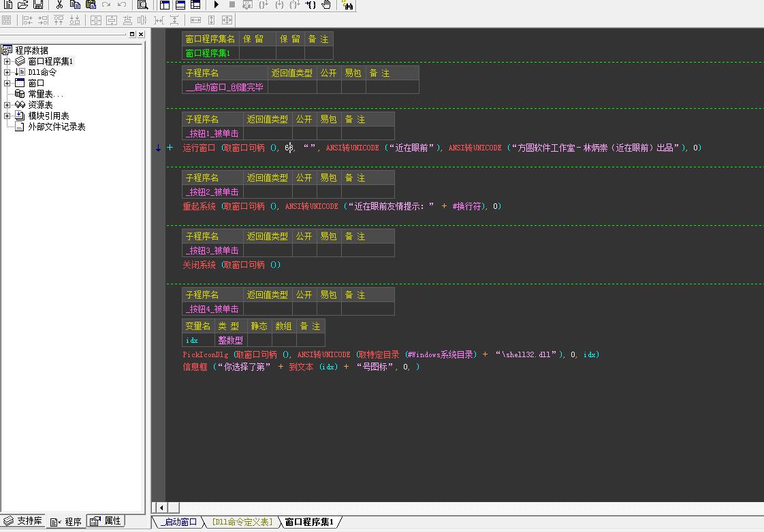This screenshot has width=764, height=532.
Task: Click the _按钮2_被单击 subroutine name
Action: (212, 192)
